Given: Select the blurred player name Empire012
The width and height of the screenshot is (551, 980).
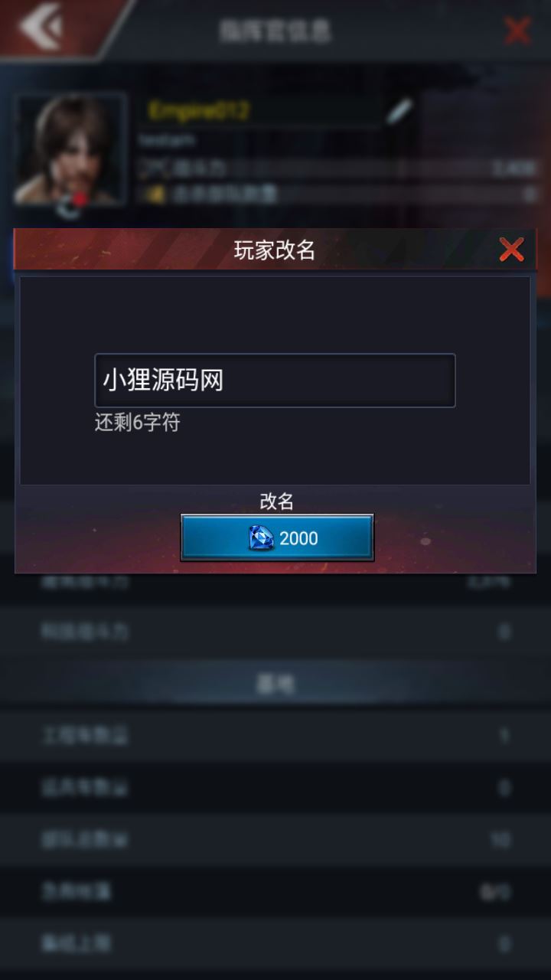Looking at the screenshot, I should tap(200, 111).
